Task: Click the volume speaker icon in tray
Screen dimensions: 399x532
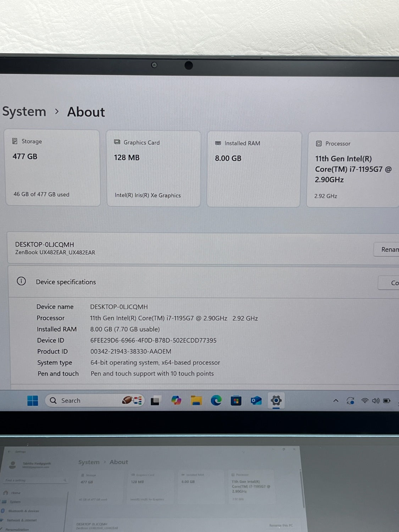Action: (376, 401)
